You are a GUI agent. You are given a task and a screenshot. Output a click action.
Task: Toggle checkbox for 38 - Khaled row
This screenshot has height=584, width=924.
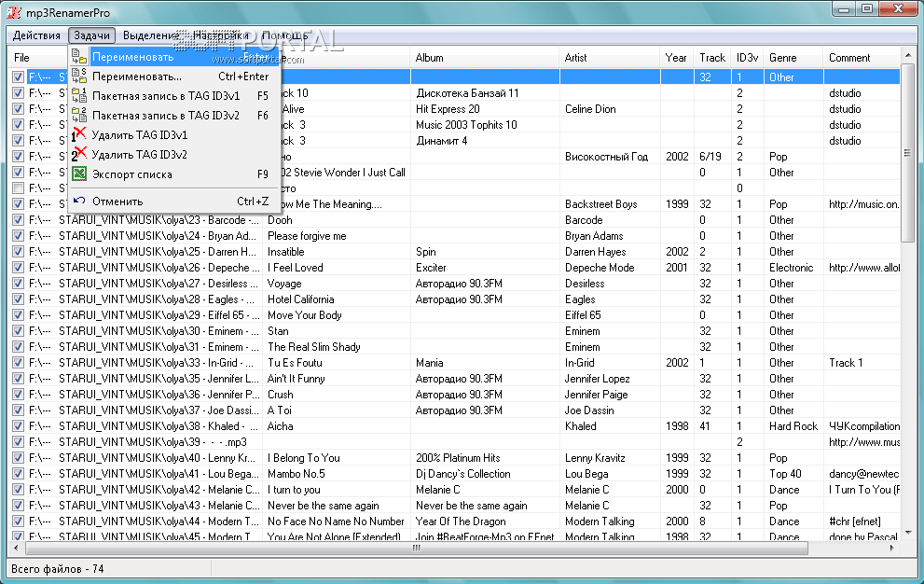click(19, 426)
